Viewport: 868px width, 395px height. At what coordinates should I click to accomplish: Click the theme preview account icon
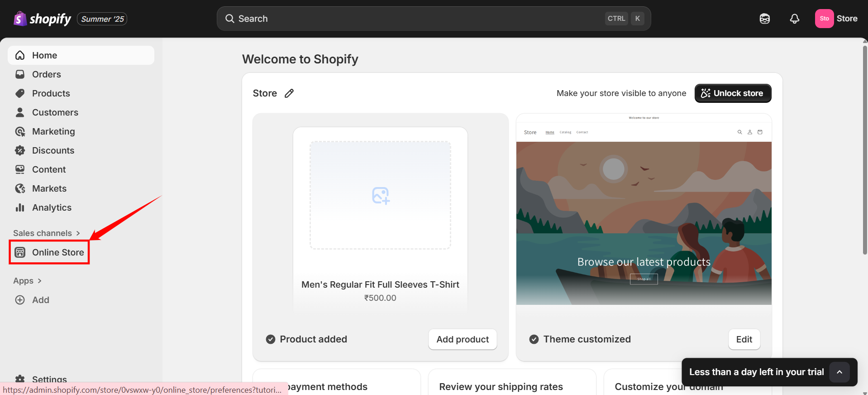point(749,132)
